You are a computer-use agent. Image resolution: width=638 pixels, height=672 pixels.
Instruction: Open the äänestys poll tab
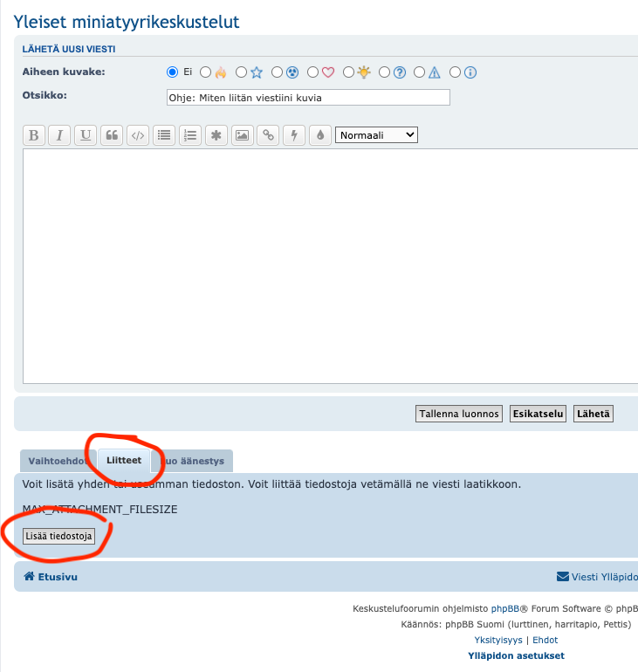(x=192, y=461)
